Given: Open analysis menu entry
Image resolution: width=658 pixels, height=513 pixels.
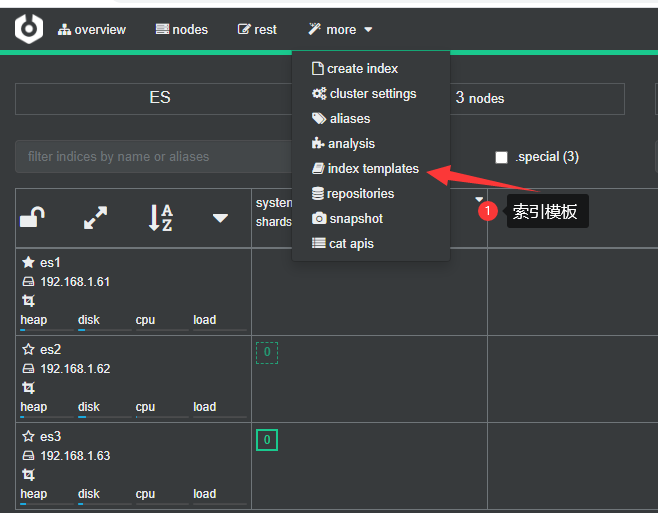Looking at the screenshot, I should click(x=343, y=144).
